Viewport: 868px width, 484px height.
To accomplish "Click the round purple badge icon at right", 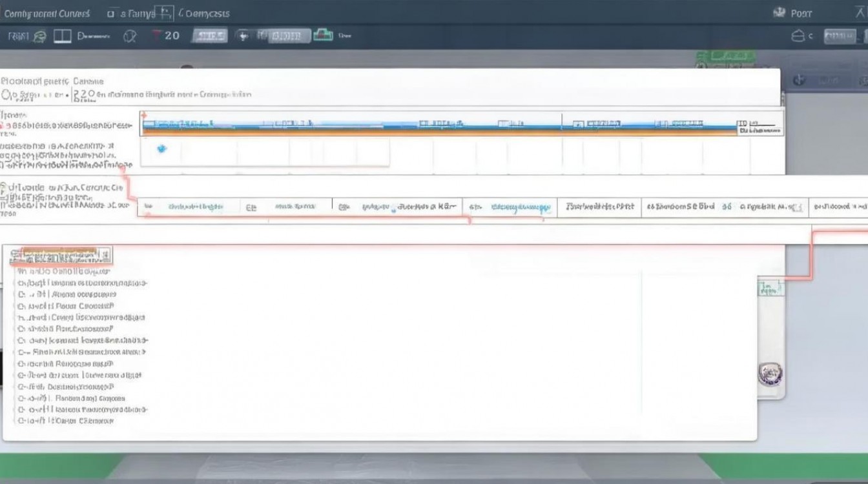I will pos(769,374).
